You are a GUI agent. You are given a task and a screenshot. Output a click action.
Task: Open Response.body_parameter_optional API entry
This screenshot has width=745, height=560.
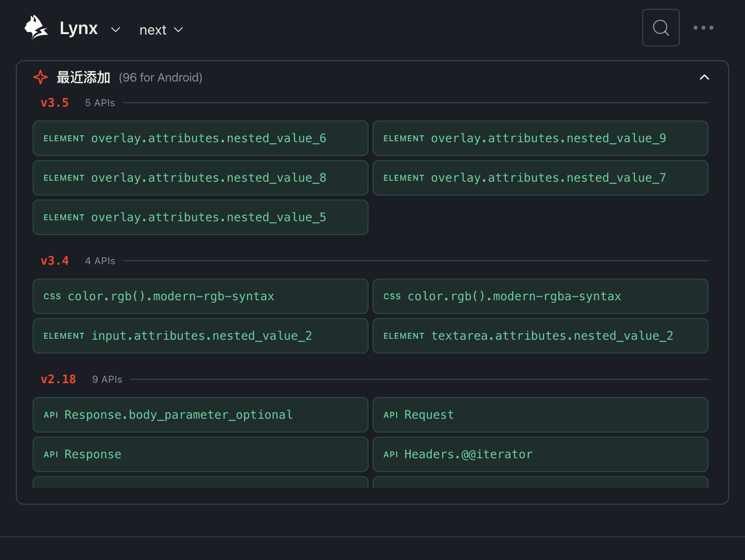[200, 415]
